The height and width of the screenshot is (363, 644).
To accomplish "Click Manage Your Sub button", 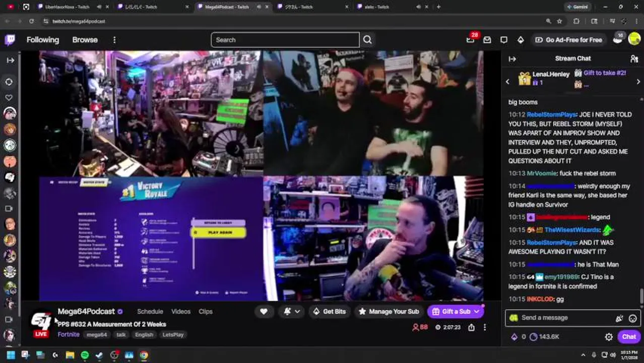I will tap(389, 312).
